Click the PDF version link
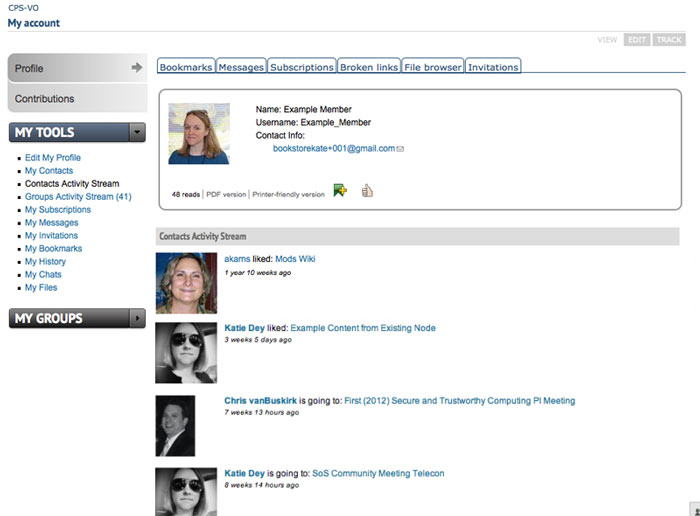The image size is (700, 516). (226, 194)
